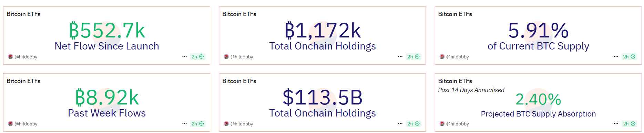Viewport: 644px width, 133px height.
Task: Click 2h refresh status badge on Net Flow card
Action: (197, 57)
